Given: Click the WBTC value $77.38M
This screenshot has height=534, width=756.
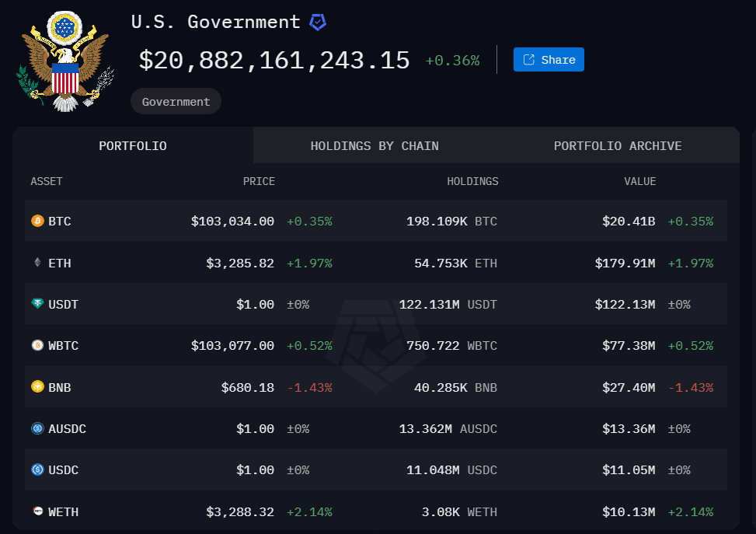Looking at the screenshot, I should (629, 346).
